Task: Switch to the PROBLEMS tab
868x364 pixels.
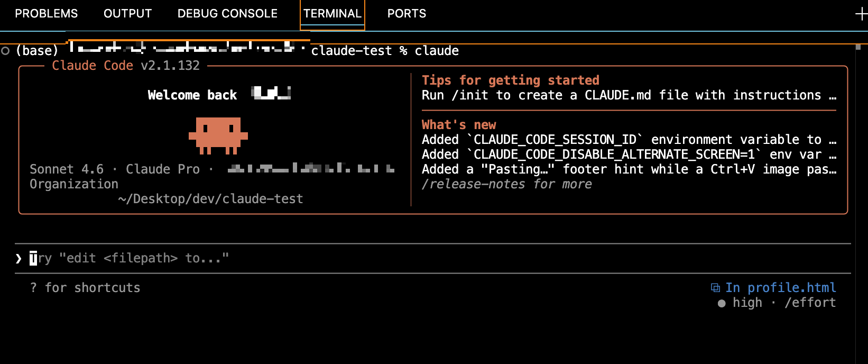Action: point(46,14)
